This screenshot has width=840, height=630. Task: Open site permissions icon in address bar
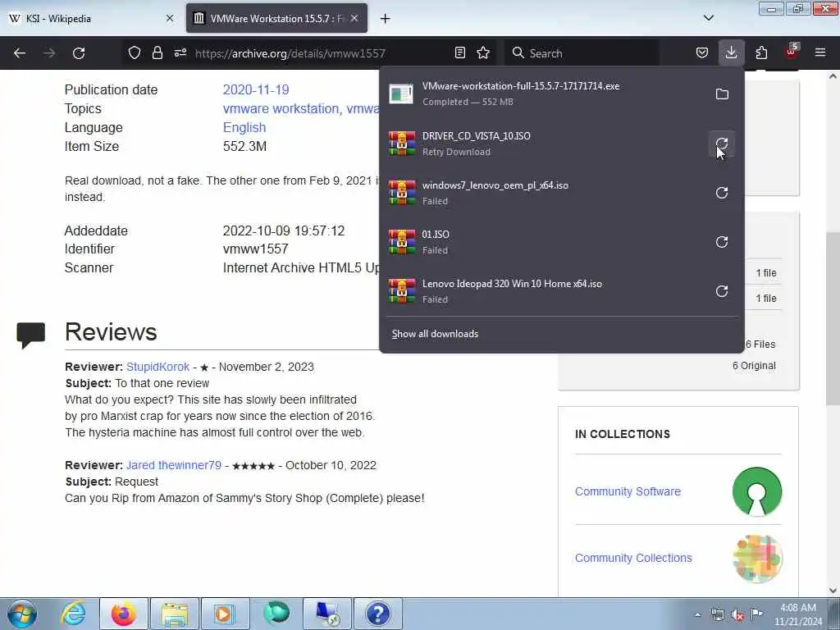click(180, 52)
